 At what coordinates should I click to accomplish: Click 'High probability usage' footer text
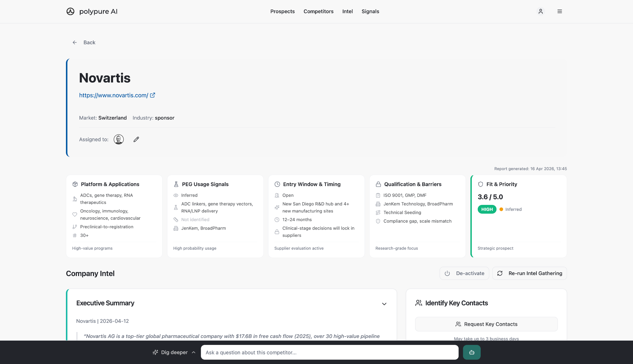(x=195, y=248)
